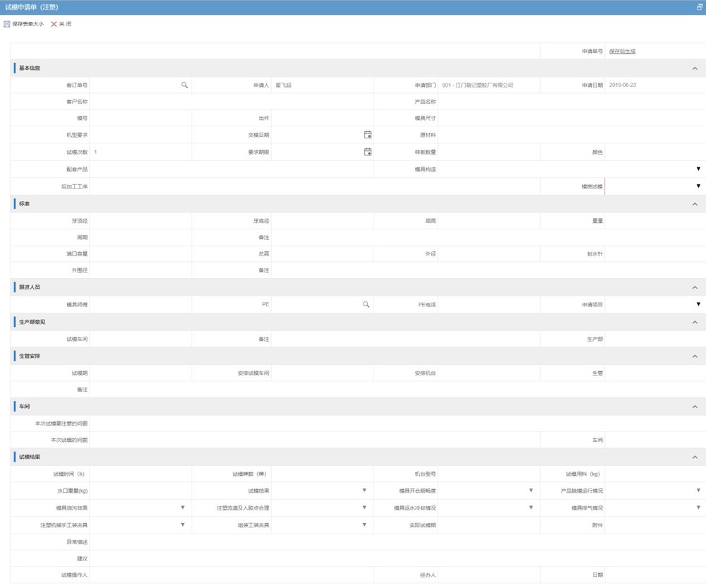This screenshot has height=588, width=706.
Task: Open the 注塑机械手工装夹具 dropdown
Action: [x=182, y=524]
